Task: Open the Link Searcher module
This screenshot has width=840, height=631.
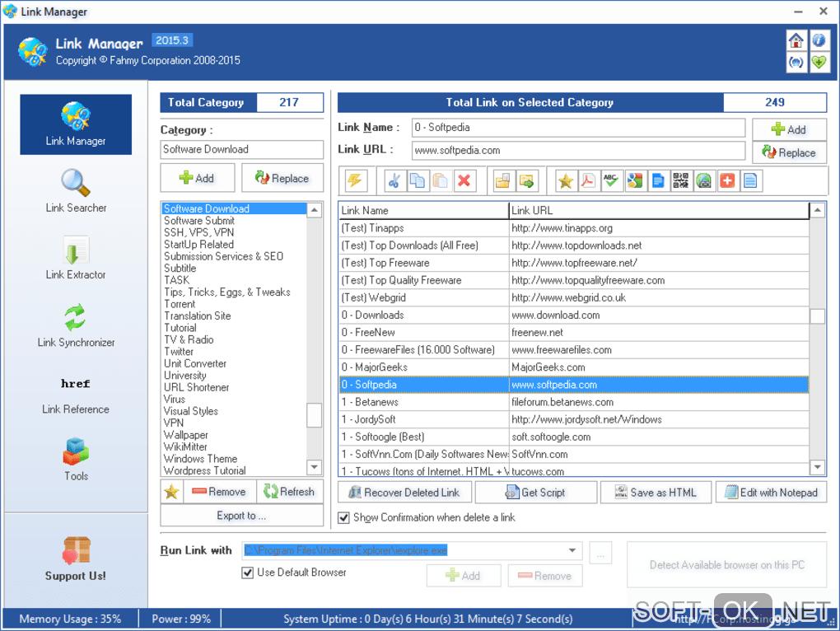Action: pyautogui.click(x=76, y=190)
